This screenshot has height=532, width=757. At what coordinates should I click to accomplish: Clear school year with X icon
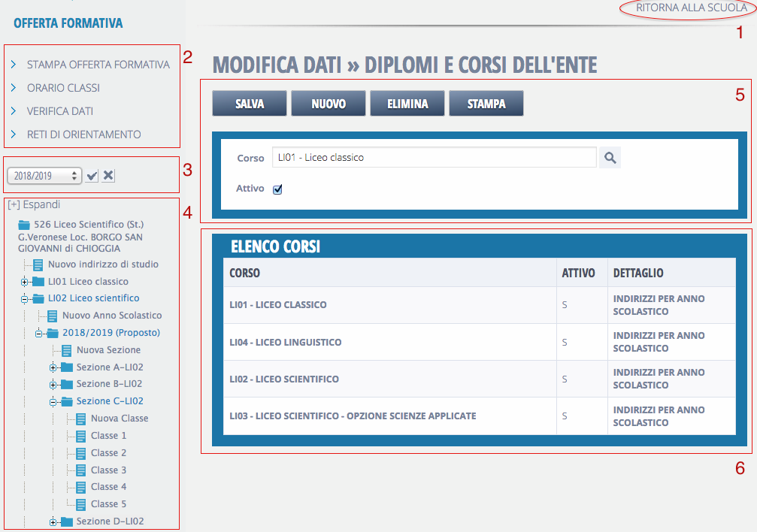coord(108,176)
